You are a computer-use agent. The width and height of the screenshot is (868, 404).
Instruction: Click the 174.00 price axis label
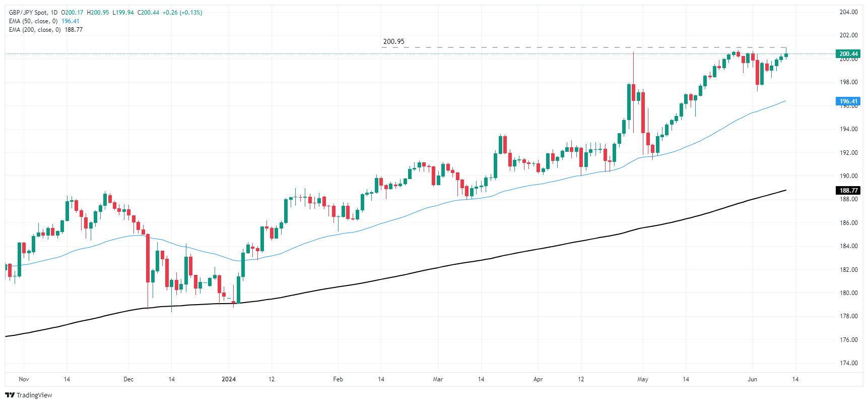[x=848, y=363]
